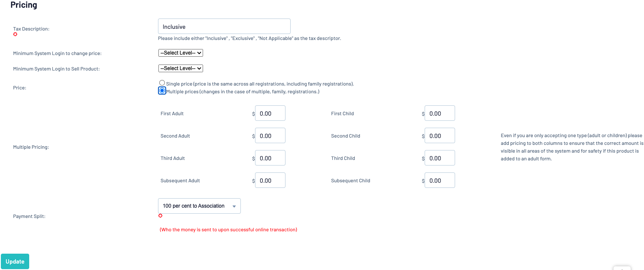The height and width of the screenshot is (270, 644).
Task: Click the Tax Description text field
Action: click(224, 26)
